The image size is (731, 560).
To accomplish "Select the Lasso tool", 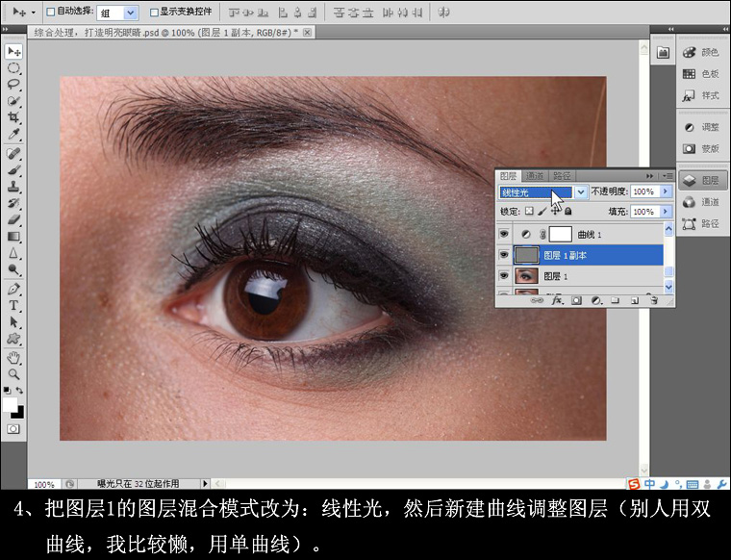I will click(x=13, y=84).
